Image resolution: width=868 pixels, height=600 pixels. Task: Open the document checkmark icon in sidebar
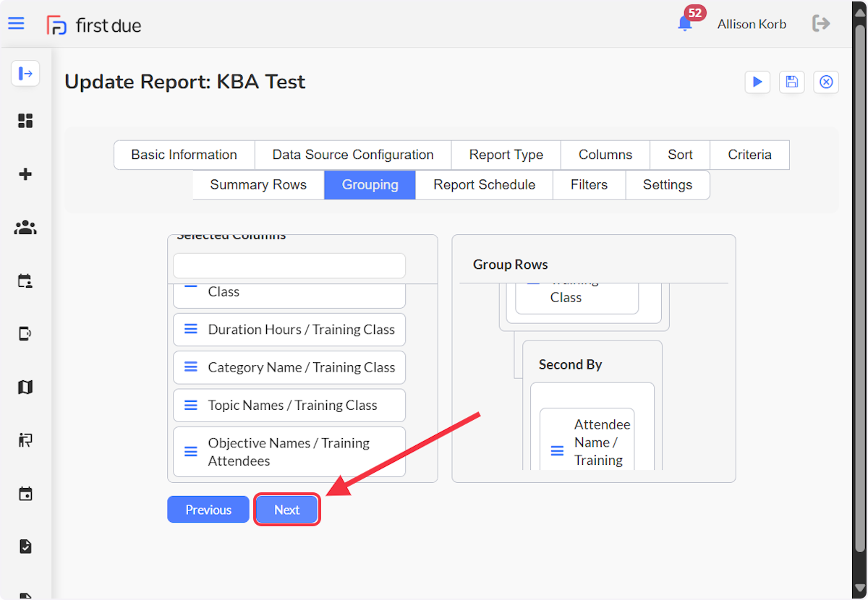click(x=25, y=547)
